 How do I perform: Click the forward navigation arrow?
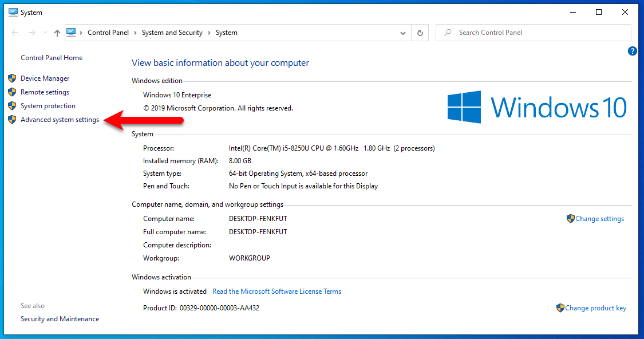31,33
